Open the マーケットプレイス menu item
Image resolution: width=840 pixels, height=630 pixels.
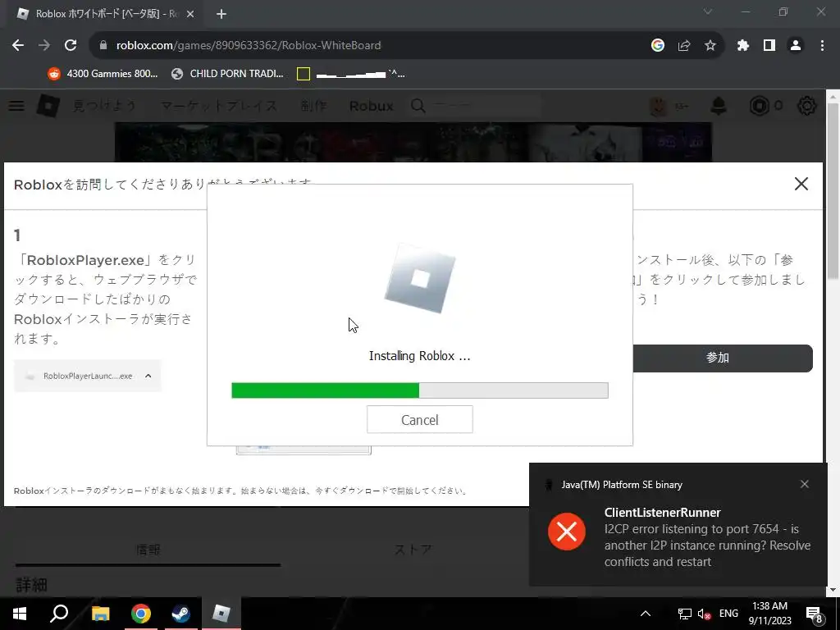(218, 106)
